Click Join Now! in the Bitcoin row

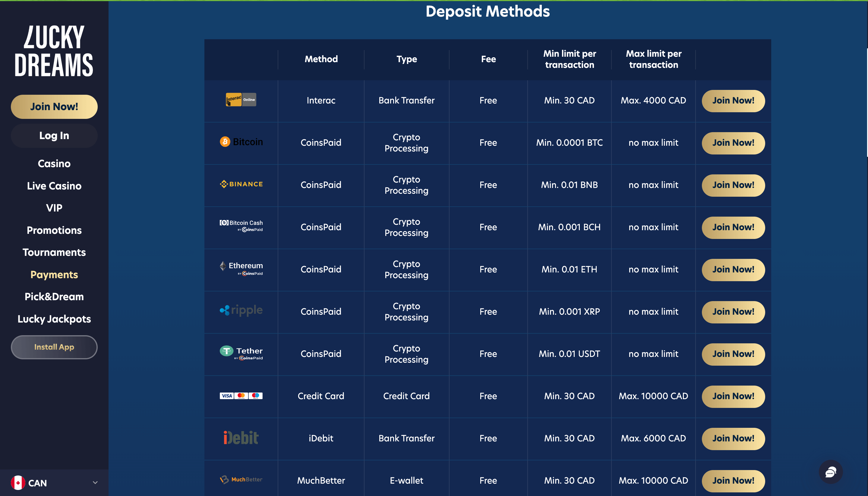tap(733, 143)
